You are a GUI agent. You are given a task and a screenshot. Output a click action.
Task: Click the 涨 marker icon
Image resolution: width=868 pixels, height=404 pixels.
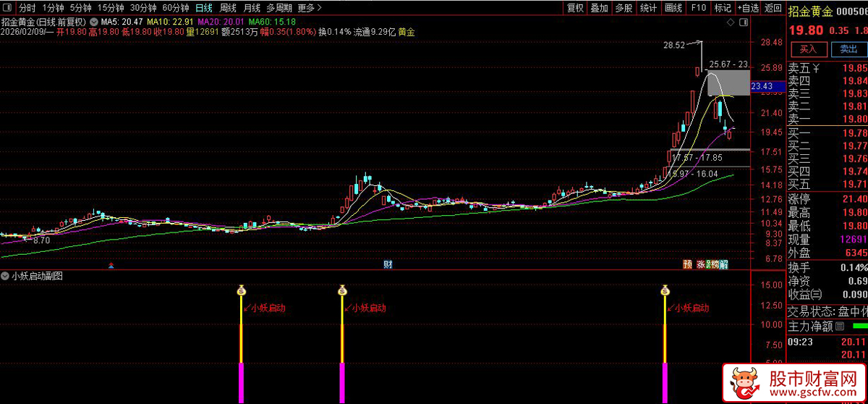coord(701,264)
